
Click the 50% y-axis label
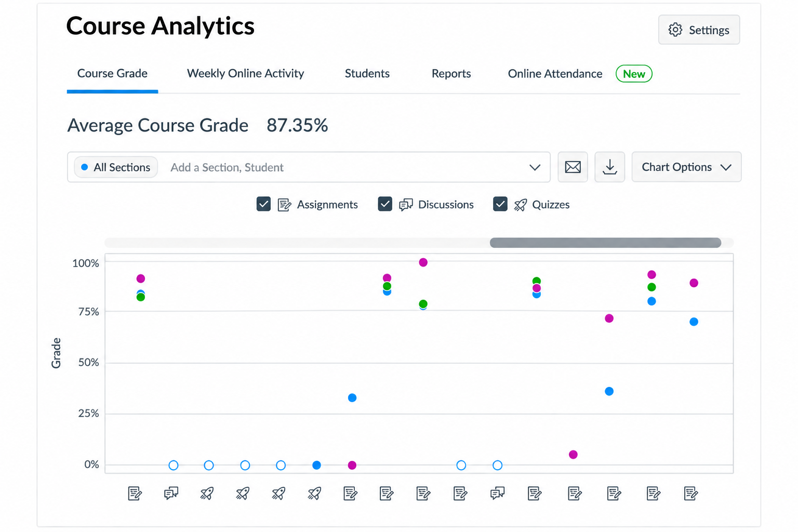click(89, 362)
